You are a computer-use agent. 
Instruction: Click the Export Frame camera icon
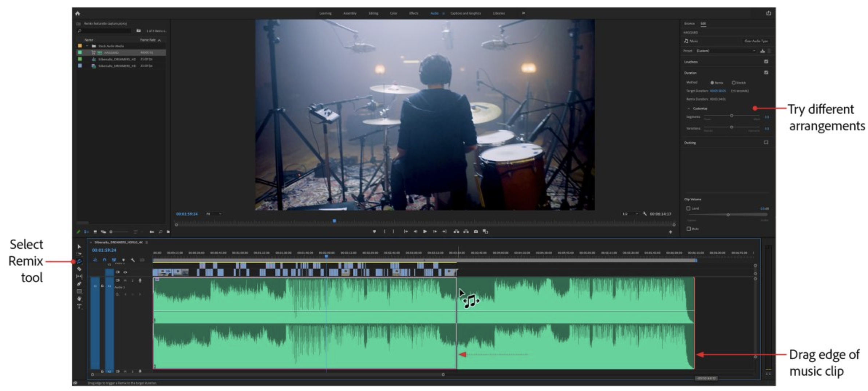[x=476, y=232]
